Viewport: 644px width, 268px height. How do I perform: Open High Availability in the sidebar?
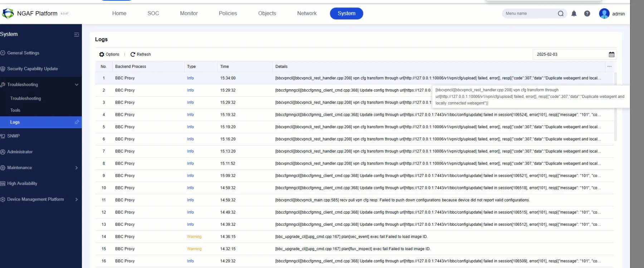22,184
